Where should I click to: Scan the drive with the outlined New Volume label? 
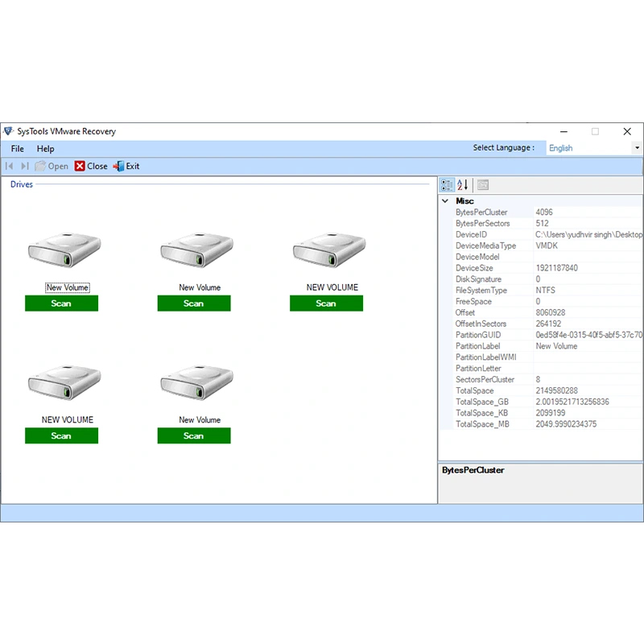point(62,303)
